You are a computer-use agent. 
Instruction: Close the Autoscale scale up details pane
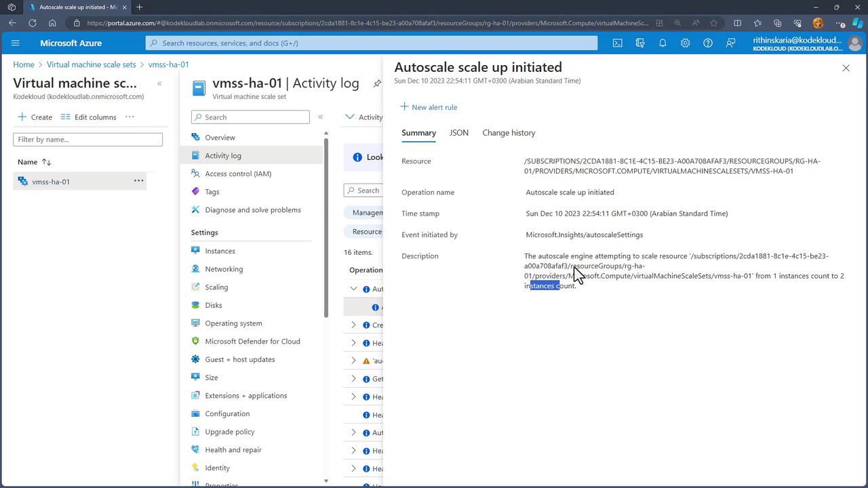click(846, 68)
